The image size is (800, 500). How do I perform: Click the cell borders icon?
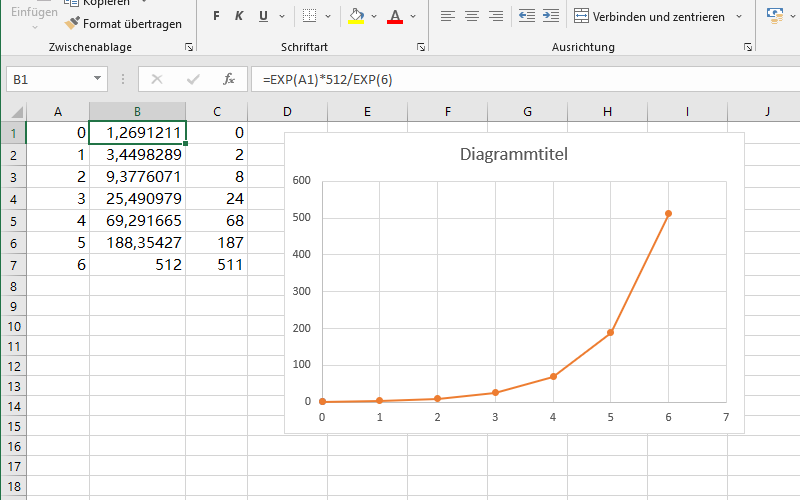click(x=309, y=16)
